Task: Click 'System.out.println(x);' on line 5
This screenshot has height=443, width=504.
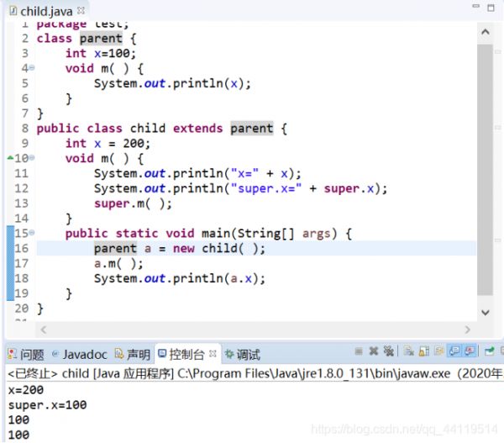Action: coord(172,84)
